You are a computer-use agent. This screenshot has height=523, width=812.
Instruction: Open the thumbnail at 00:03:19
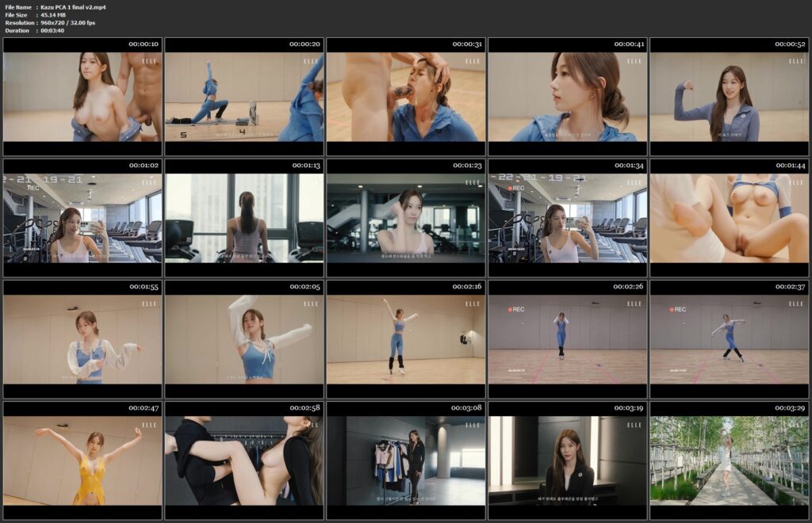568,460
